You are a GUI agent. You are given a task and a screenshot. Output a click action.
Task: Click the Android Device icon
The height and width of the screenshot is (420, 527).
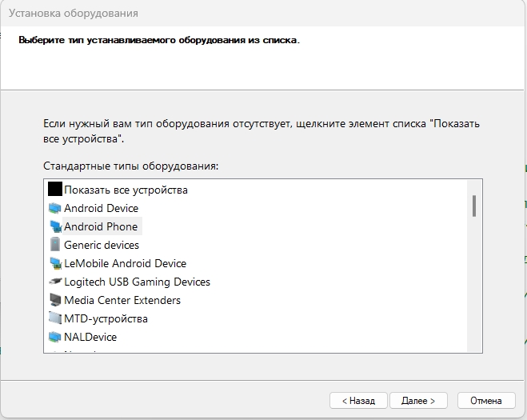pos(55,208)
